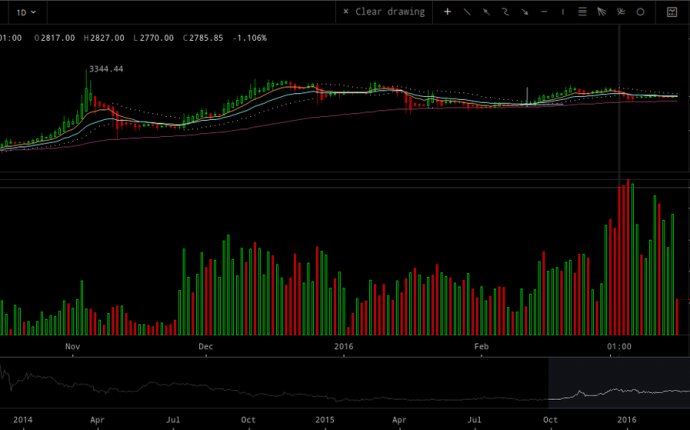The width and height of the screenshot is (690, 430).
Task: Select the arrow drawing tool
Action: pyautogui.click(x=525, y=12)
